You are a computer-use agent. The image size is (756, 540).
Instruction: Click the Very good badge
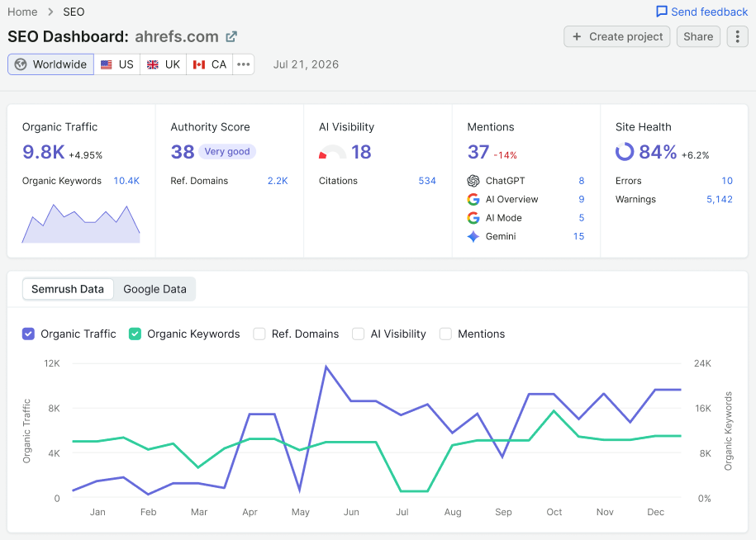click(227, 152)
